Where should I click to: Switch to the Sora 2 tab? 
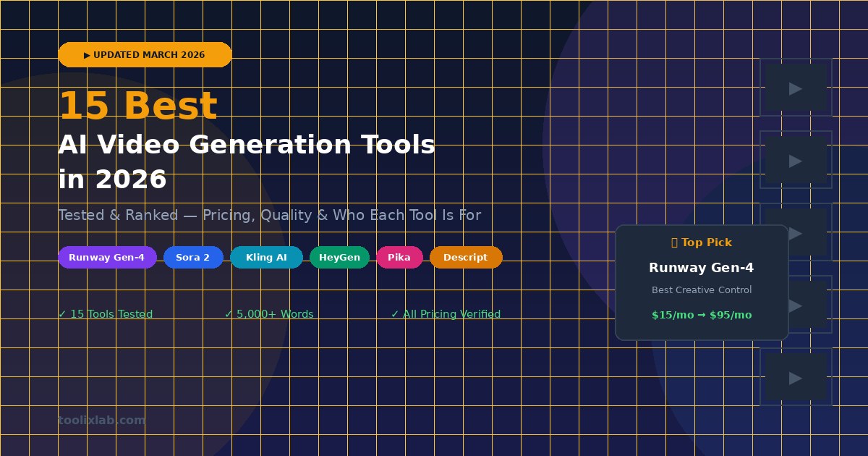(x=193, y=257)
